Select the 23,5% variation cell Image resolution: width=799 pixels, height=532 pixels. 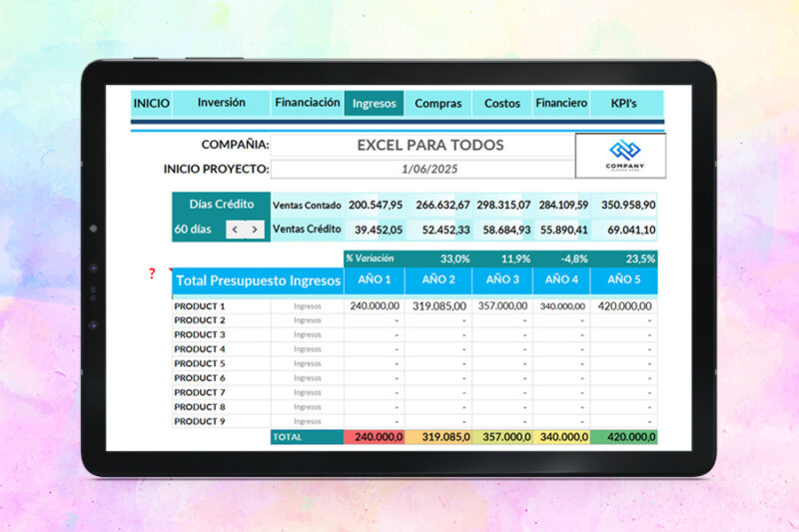[624, 259]
